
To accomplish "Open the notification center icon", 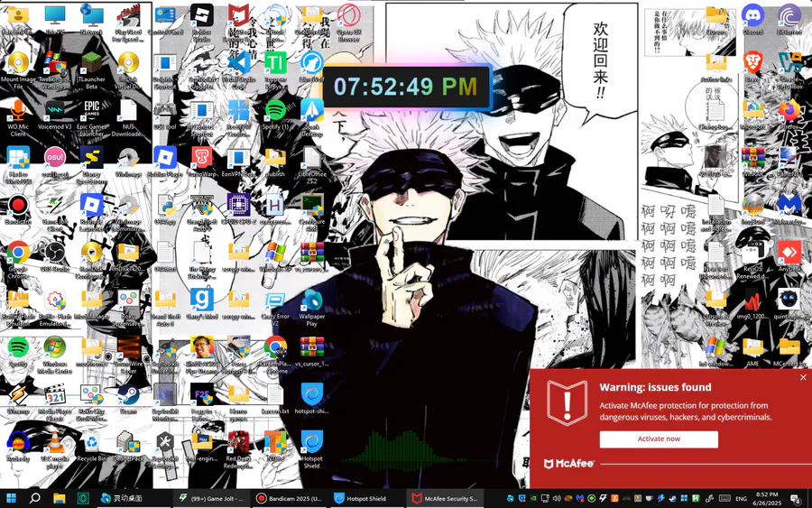I will [x=795, y=499].
